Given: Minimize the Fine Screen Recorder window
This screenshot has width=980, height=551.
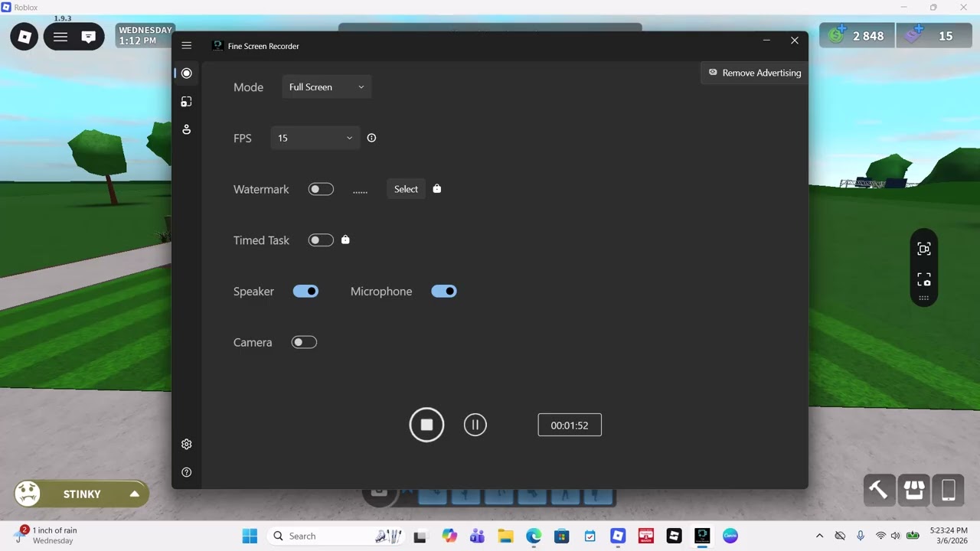Looking at the screenshot, I should click(767, 41).
